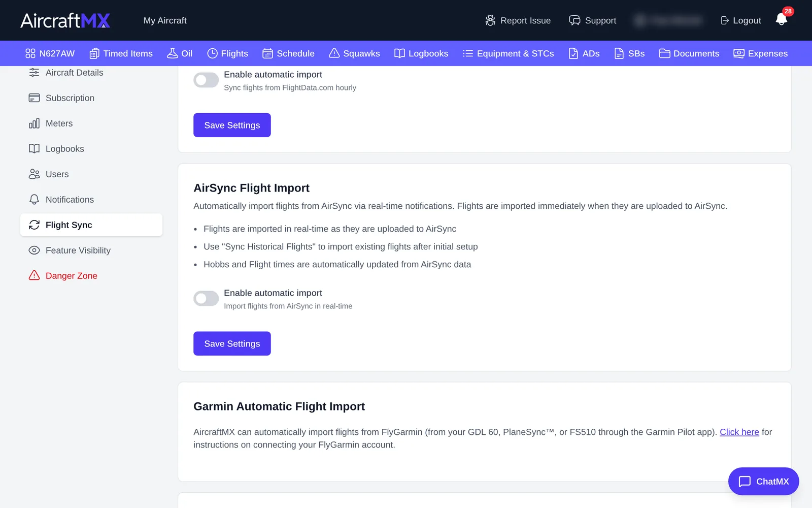Select Users in the sidebar
Image resolution: width=812 pixels, height=508 pixels.
91,174
